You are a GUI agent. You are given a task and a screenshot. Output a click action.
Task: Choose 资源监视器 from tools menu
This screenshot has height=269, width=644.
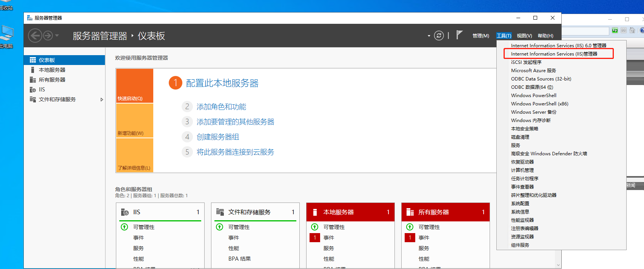coord(522,237)
